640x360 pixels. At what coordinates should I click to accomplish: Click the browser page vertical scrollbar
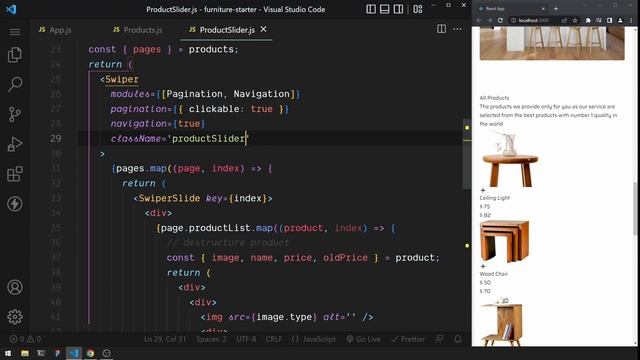(635, 208)
